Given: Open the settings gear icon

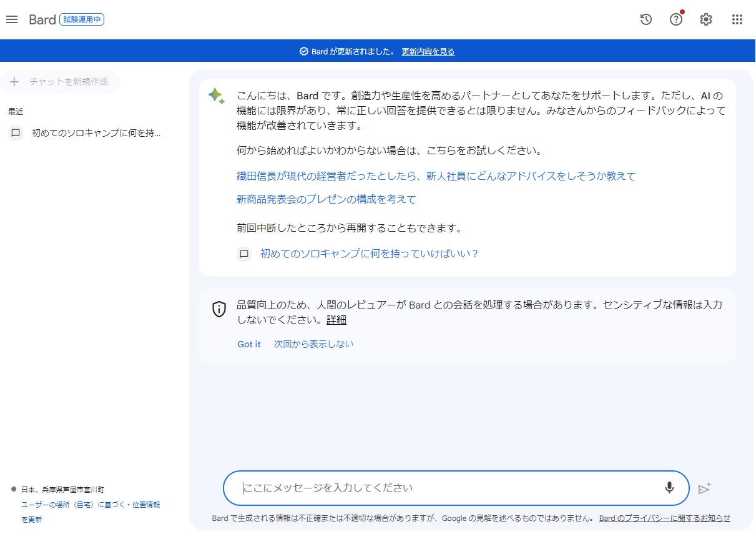Looking at the screenshot, I should click(706, 19).
